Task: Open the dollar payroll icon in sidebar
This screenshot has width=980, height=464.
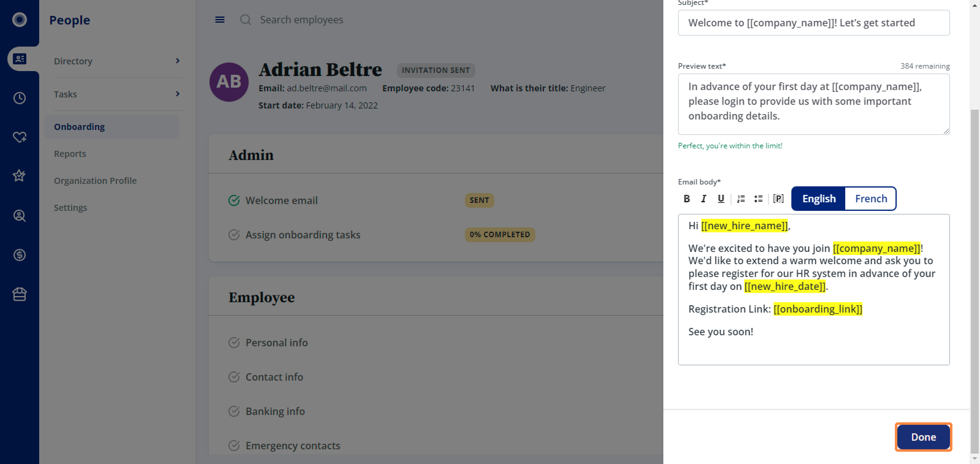Action: tap(19, 255)
